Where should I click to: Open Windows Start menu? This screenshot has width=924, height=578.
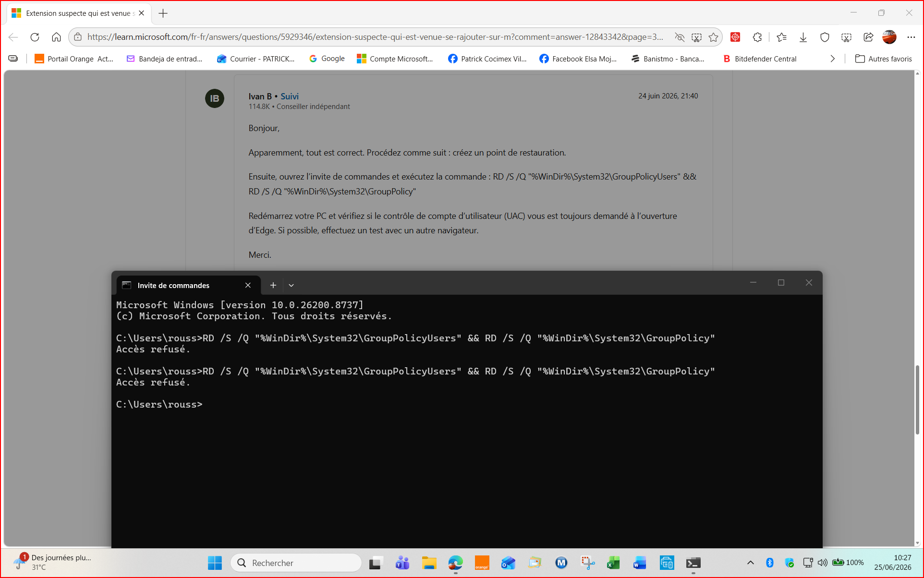tap(215, 563)
